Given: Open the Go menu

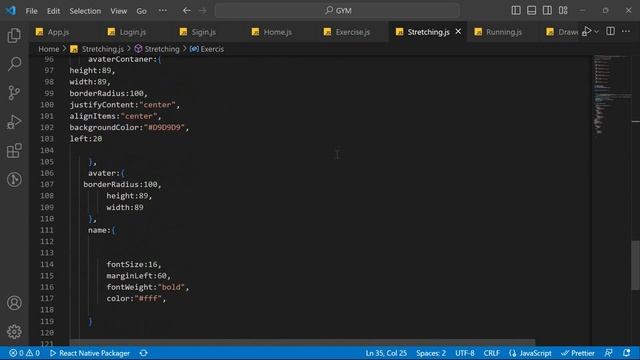Looking at the screenshot, I should [141, 11].
